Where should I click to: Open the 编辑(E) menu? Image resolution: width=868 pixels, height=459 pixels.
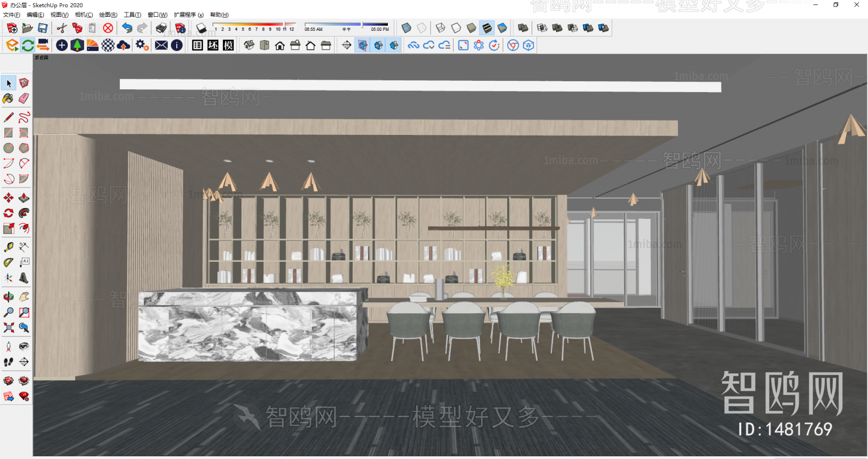(35, 15)
